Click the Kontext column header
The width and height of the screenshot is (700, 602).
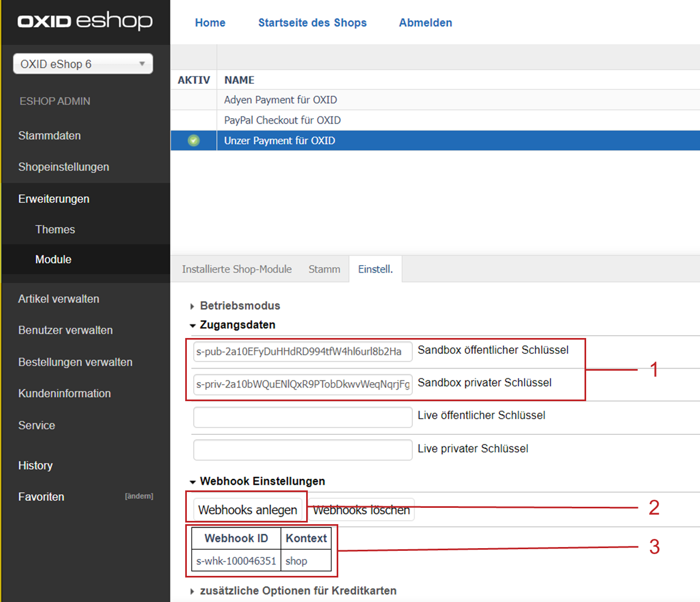(306, 538)
